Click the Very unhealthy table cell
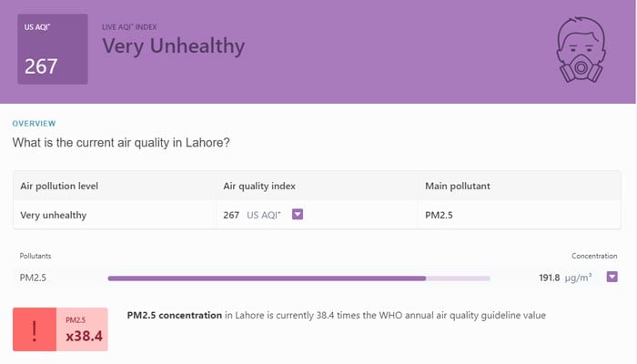This screenshot has width=637, height=364. click(59, 216)
